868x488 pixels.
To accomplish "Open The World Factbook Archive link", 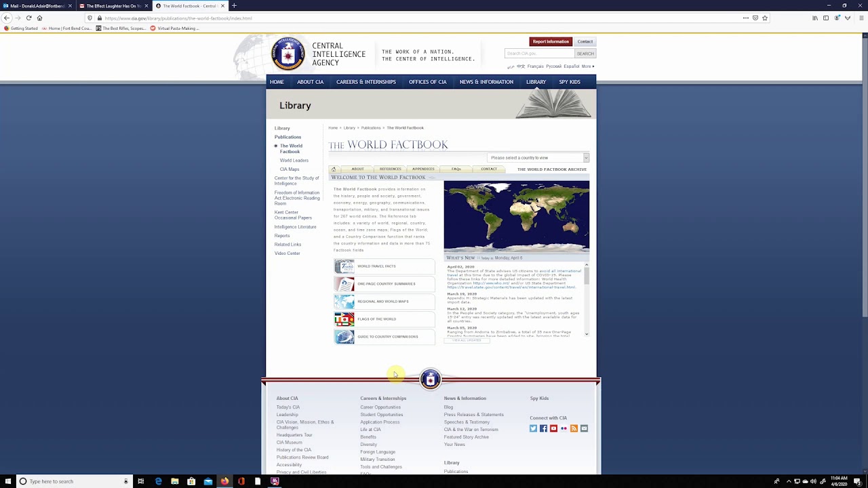I will pos(552,169).
